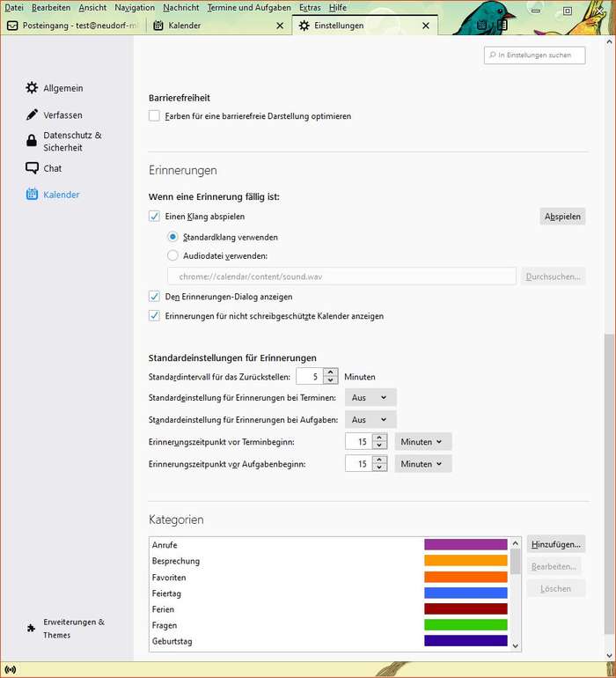
Task: Close the Einstellungen tab
Action: [425, 26]
